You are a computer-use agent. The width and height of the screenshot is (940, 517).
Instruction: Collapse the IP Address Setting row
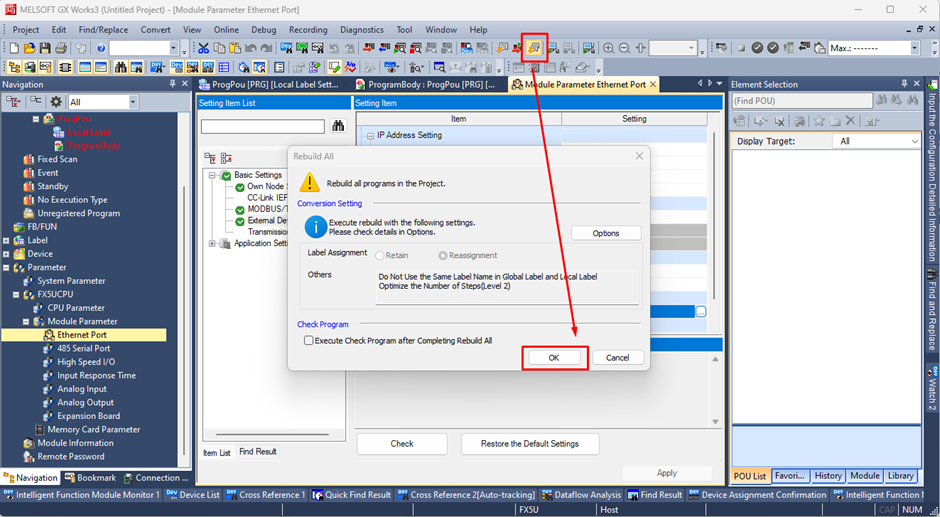tap(370, 136)
